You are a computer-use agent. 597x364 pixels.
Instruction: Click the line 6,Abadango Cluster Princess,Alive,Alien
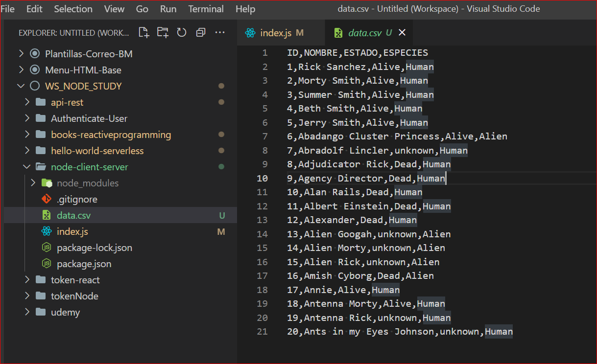397,136
